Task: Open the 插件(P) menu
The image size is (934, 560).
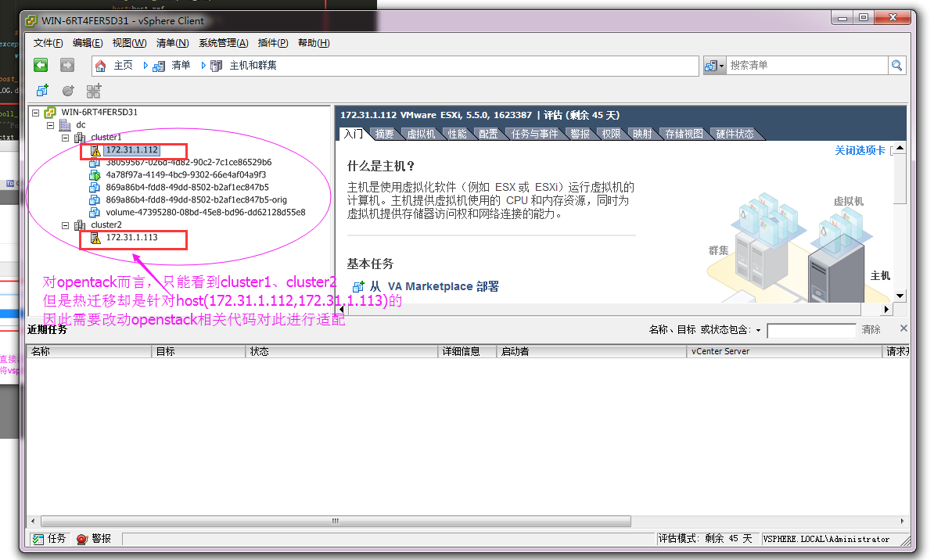Action: click(273, 43)
